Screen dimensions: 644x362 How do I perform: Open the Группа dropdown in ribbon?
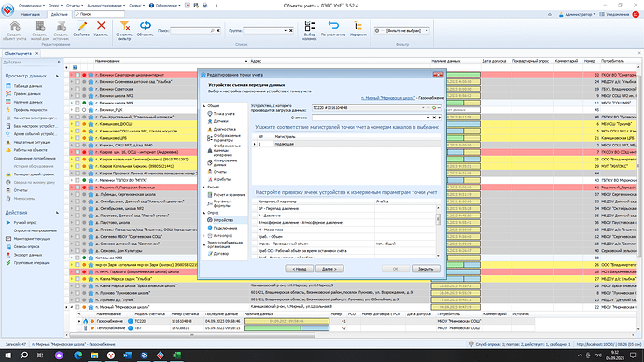point(285,31)
